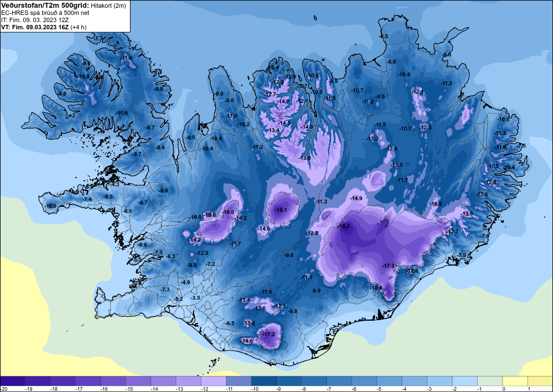553x392 pixels.
Task: Click the "EC-HRES spá brúuð á 500m net" line
Action: [45, 13]
